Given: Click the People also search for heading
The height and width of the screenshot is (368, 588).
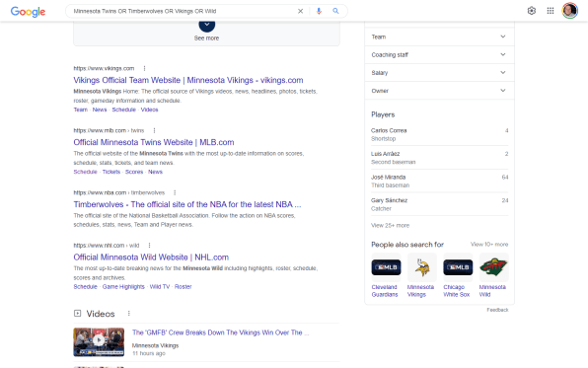Looking at the screenshot, I should pyautogui.click(x=407, y=245).
